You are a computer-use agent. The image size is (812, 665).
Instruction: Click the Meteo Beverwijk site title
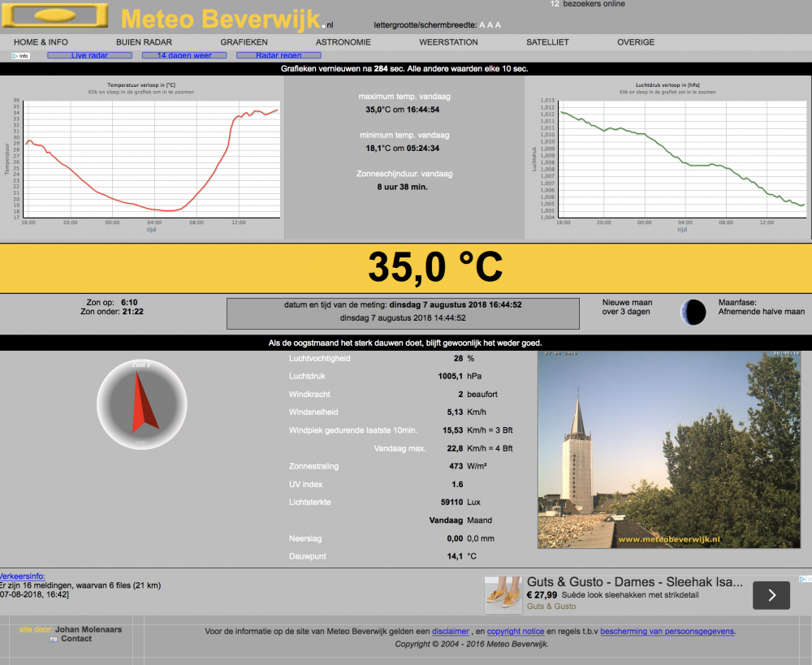pyautogui.click(x=227, y=19)
